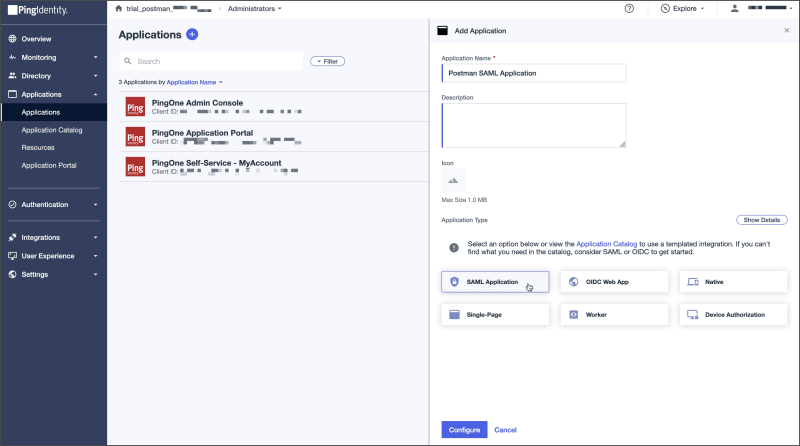Click the Description text area
Image resolution: width=800 pixels, height=446 pixels.
pyautogui.click(x=534, y=126)
